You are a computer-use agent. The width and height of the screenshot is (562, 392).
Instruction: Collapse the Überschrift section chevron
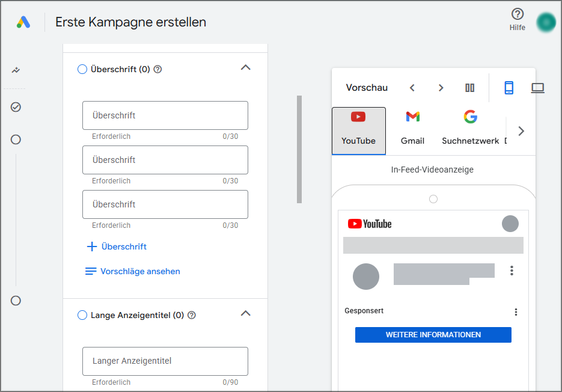(x=245, y=68)
